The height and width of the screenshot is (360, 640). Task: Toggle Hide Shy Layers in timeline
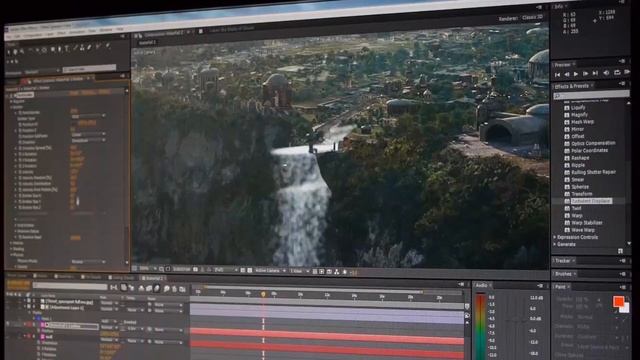(141, 288)
